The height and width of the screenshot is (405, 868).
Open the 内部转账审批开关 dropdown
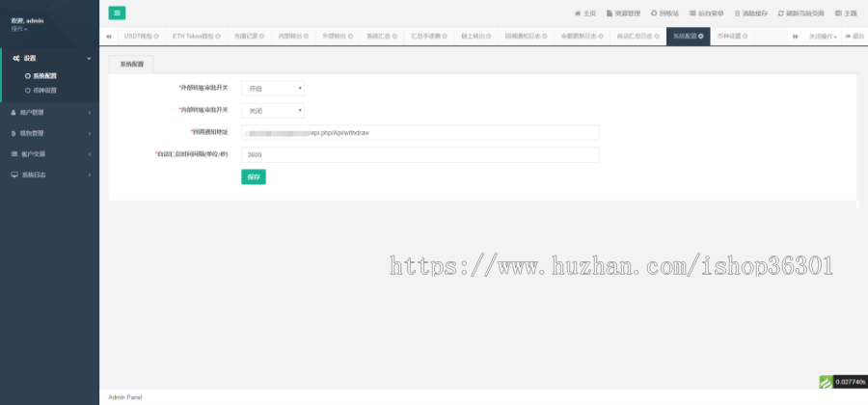pyautogui.click(x=273, y=111)
